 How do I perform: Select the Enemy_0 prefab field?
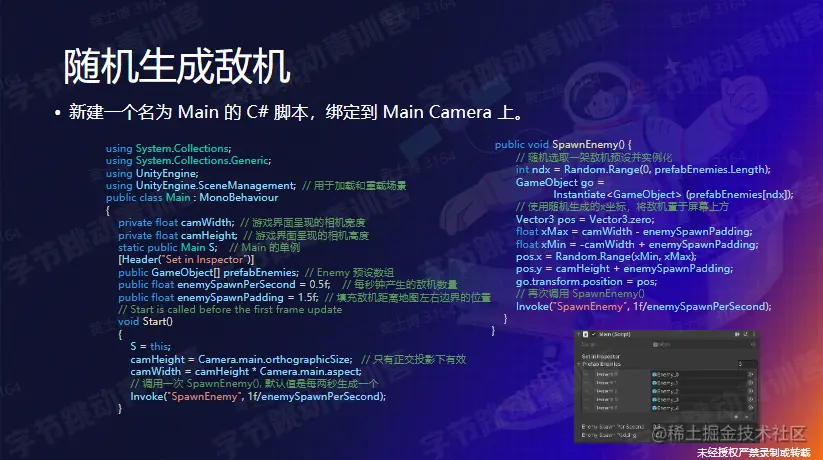[698, 374]
